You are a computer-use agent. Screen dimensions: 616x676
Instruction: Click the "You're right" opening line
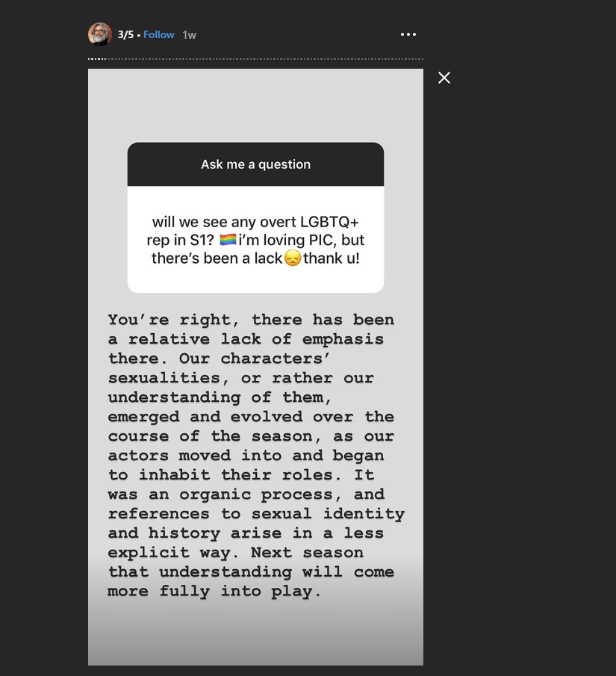169,320
